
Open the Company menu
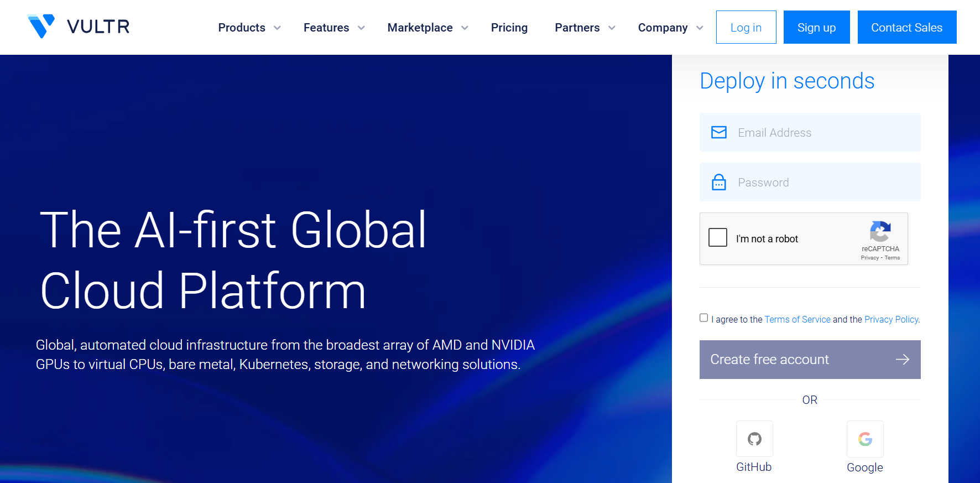pyautogui.click(x=663, y=28)
